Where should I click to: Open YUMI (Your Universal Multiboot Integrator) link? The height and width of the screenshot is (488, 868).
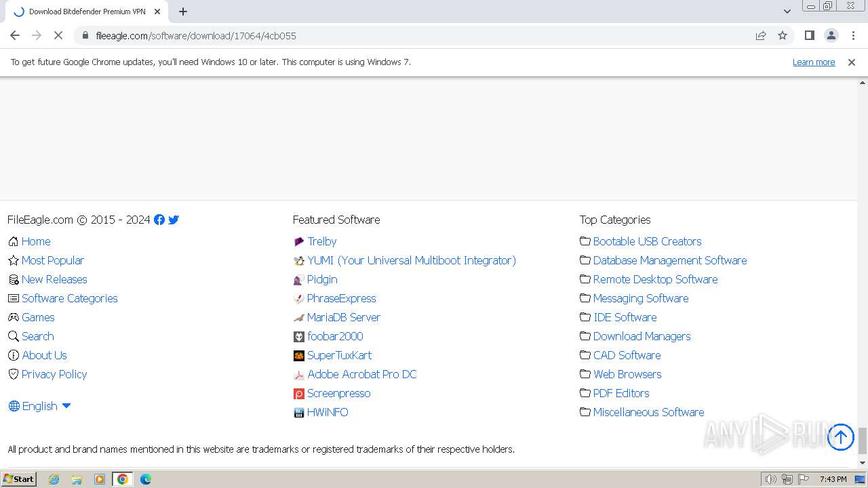pyautogui.click(x=412, y=260)
